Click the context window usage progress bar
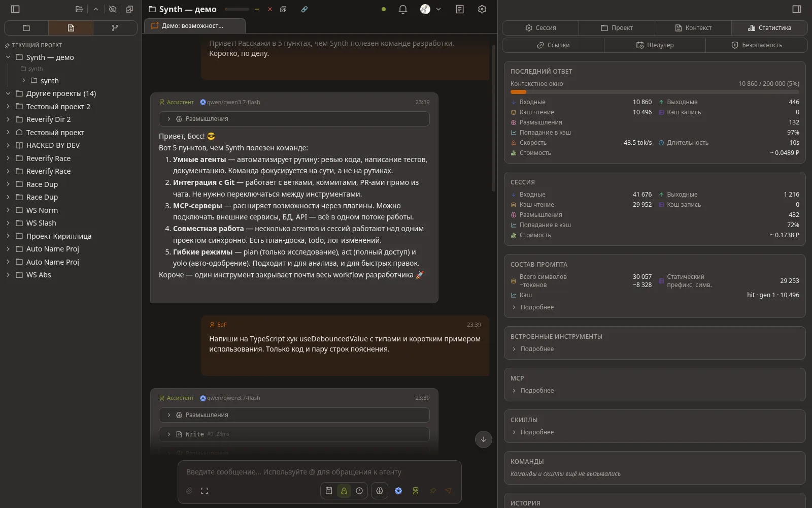The height and width of the screenshot is (508, 812). [655, 92]
